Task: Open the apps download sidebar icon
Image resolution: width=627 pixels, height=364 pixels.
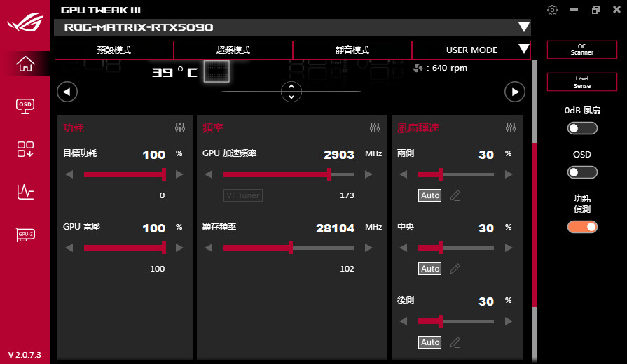Action: [x=25, y=148]
